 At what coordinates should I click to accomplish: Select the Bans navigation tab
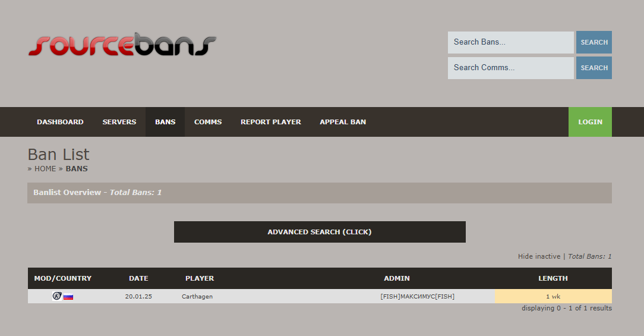(x=165, y=122)
